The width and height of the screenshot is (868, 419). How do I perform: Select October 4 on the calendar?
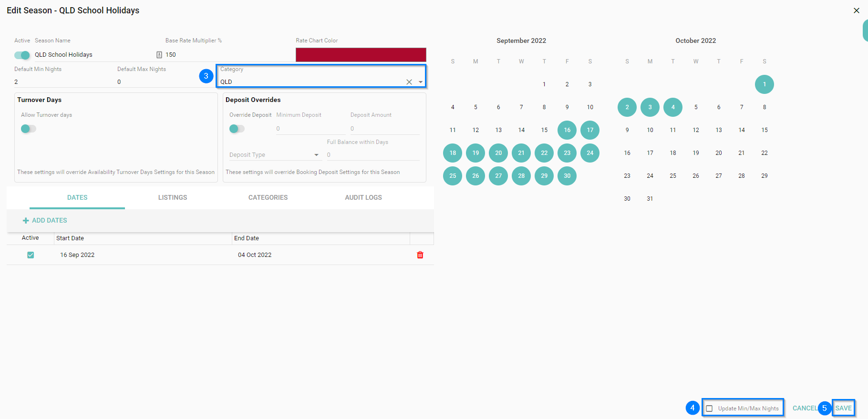672,107
